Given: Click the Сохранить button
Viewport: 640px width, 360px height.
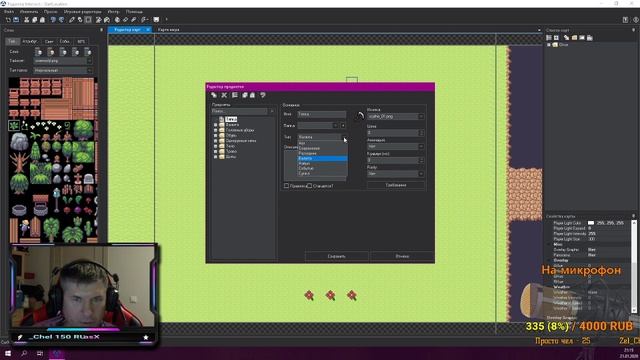Looking at the screenshot, I should point(337,256).
